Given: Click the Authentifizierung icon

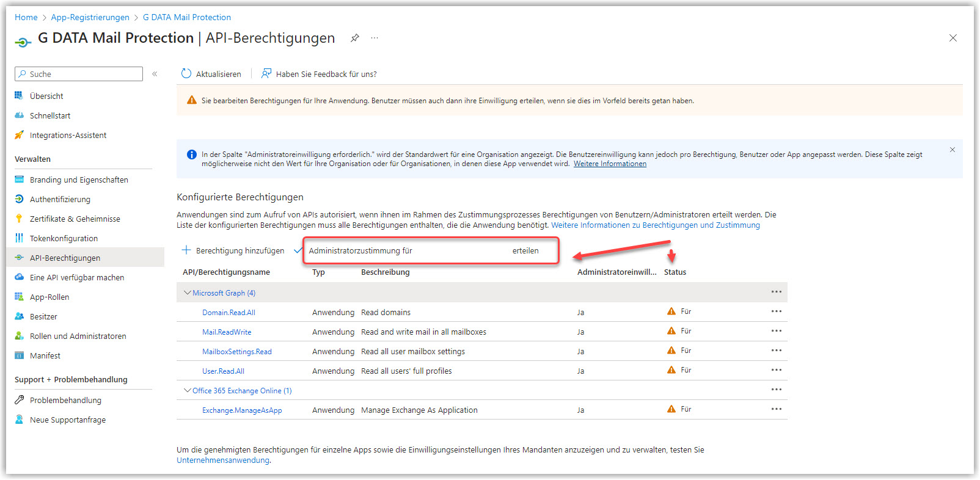Looking at the screenshot, I should [19, 199].
